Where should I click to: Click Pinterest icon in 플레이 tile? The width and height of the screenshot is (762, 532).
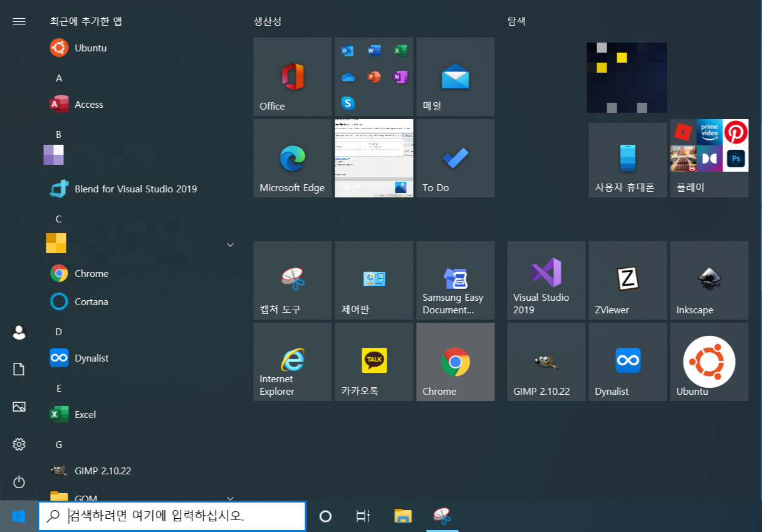[x=736, y=132]
